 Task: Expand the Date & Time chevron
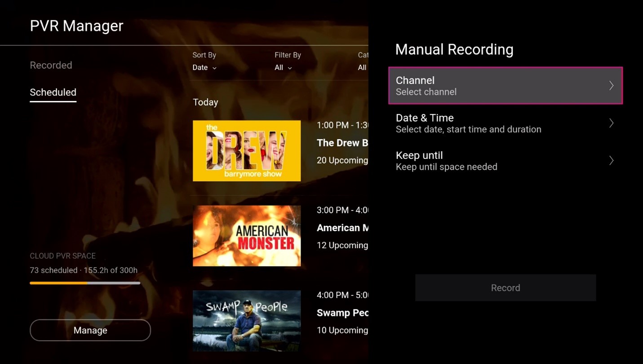[611, 123]
